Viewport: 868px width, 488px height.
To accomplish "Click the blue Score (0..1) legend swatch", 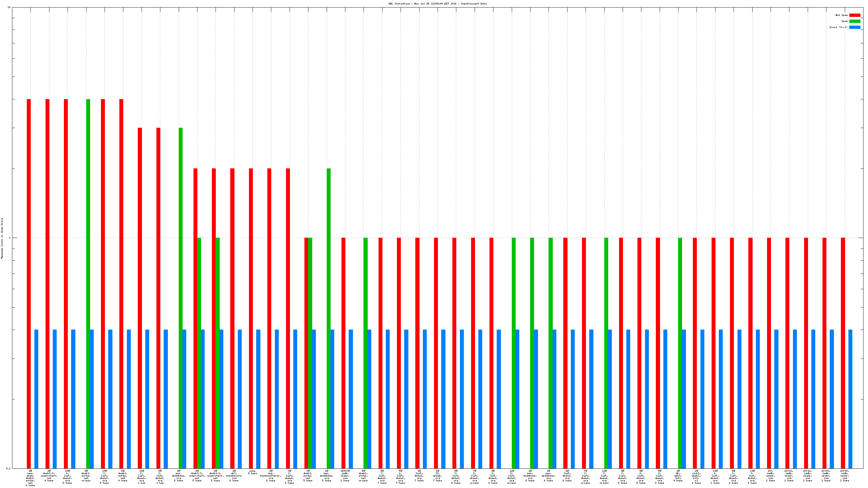I will tap(854, 27).
